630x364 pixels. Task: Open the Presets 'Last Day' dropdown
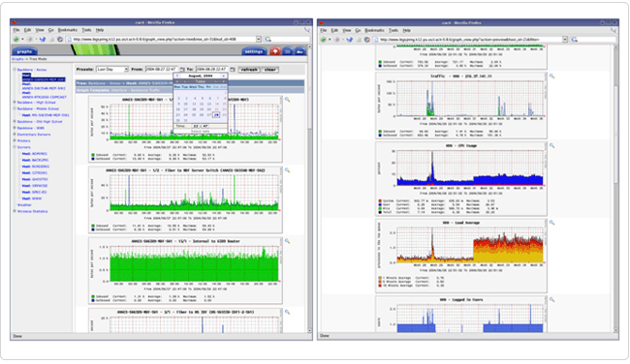(112, 70)
